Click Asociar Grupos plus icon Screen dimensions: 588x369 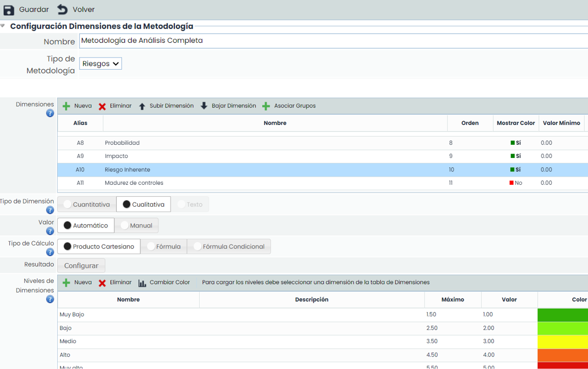coord(266,106)
